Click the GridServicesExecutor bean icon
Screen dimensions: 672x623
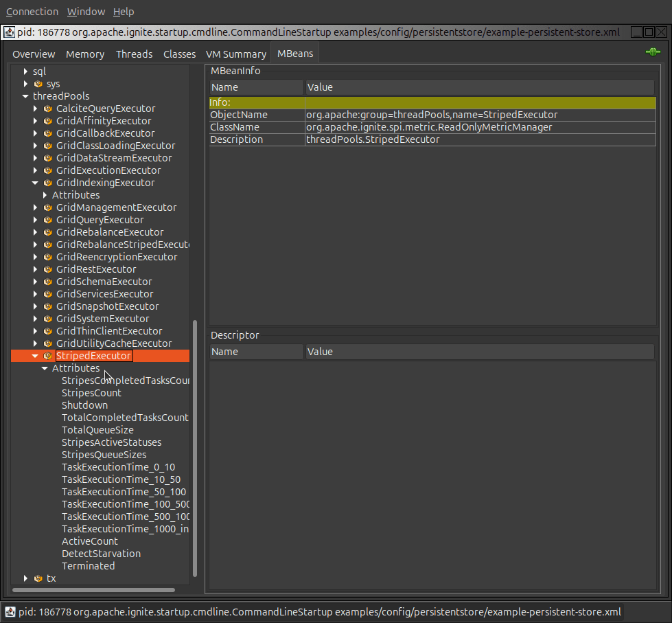48,294
